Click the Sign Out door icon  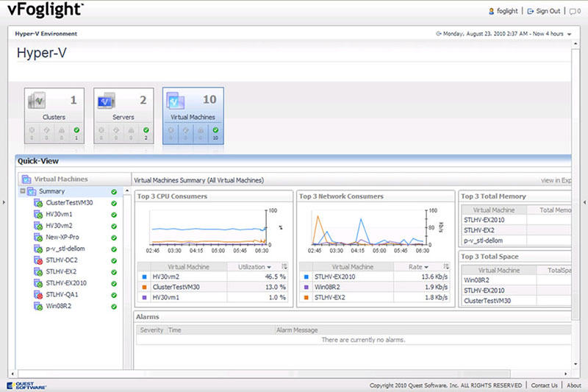(531, 11)
